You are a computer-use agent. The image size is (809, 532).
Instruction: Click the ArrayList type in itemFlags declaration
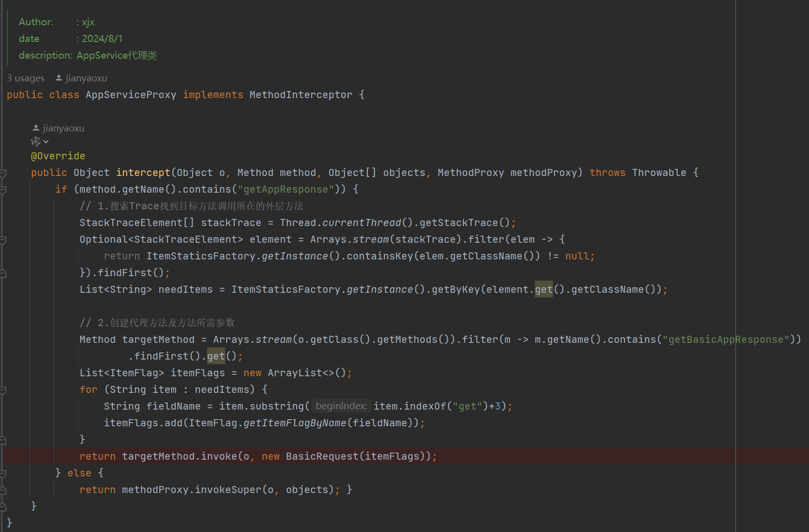[x=295, y=373]
